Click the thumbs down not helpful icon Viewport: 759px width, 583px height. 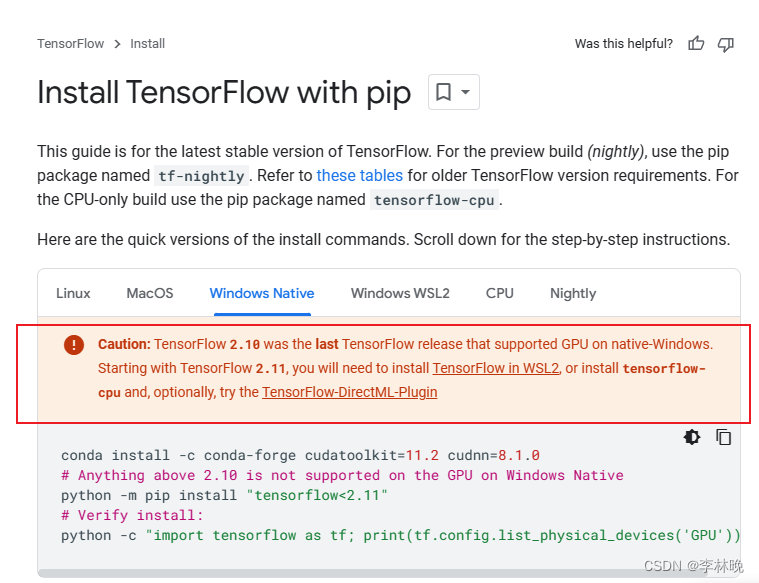(x=726, y=44)
